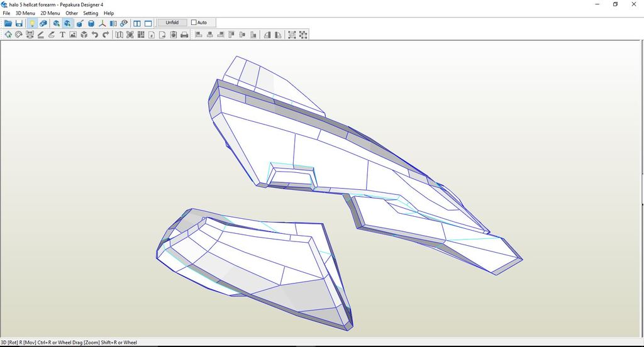Screen dimensions: 644x347
Task: Open the Other menu
Action: (x=72, y=13)
